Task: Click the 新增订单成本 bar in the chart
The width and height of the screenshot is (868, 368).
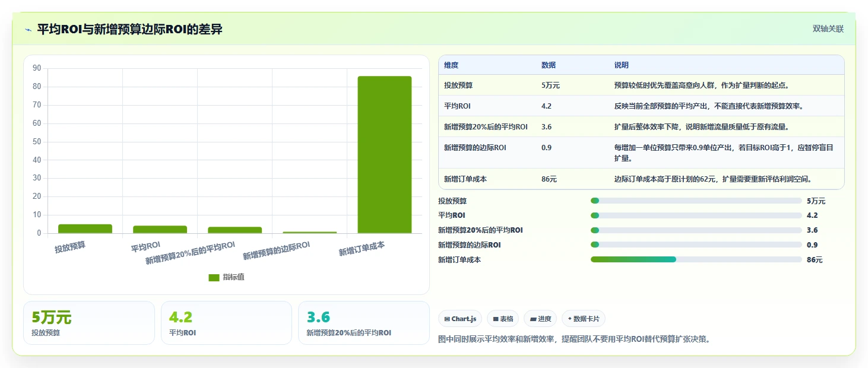Action: click(384, 154)
